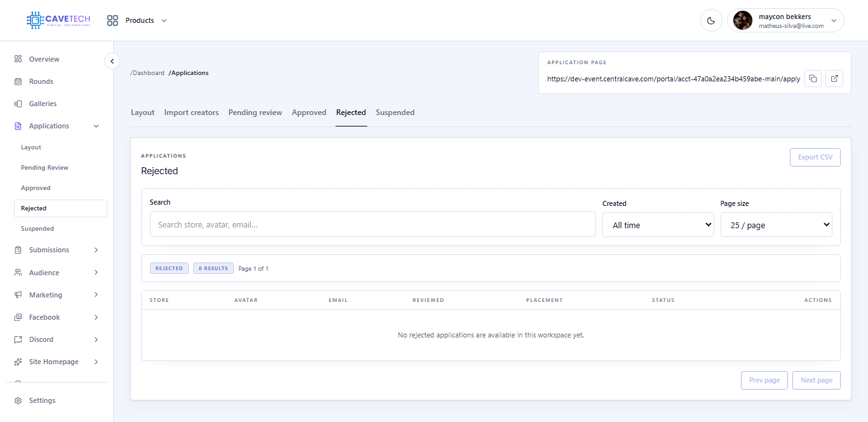Screen dimensions: 868x422
Task: Expand the Discord sidebar section
Action: point(97,339)
